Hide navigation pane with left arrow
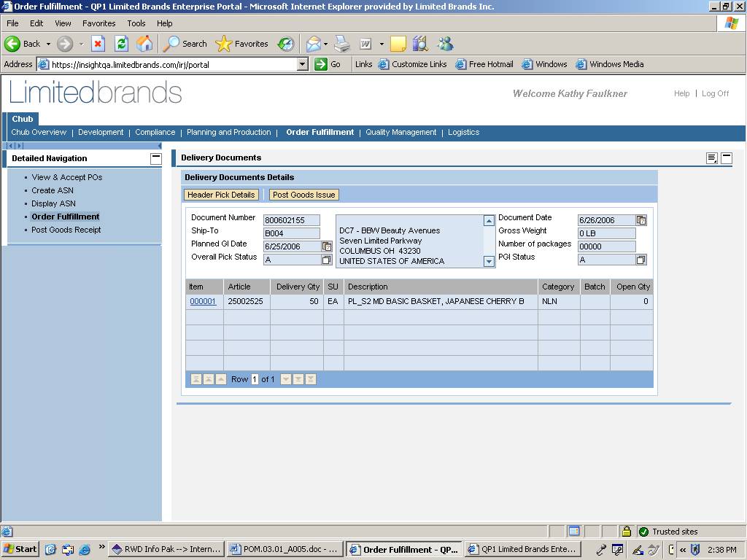This screenshot has height=560, width=747. [x=159, y=146]
